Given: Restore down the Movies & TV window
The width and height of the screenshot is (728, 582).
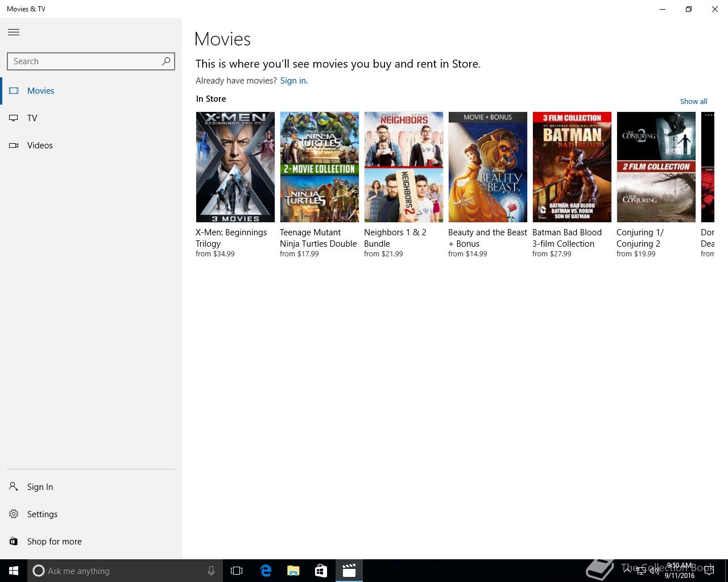Looking at the screenshot, I should 689,9.
